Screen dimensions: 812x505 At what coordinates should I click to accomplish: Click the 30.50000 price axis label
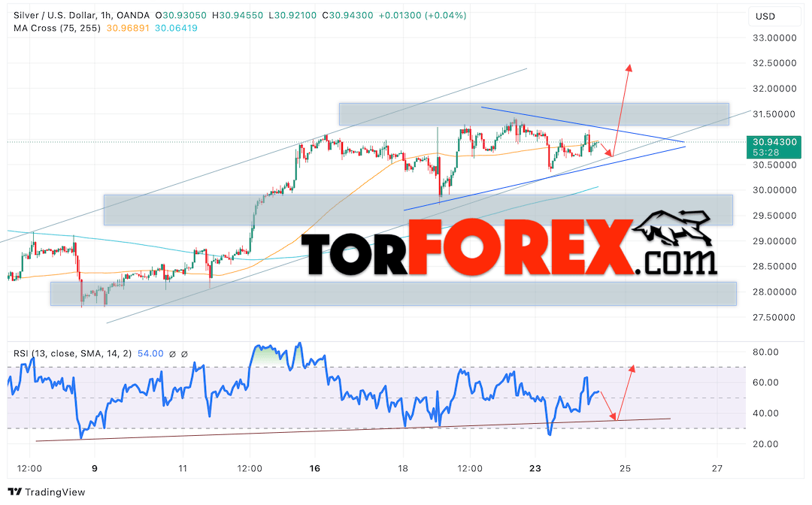pyautogui.click(x=774, y=165)
